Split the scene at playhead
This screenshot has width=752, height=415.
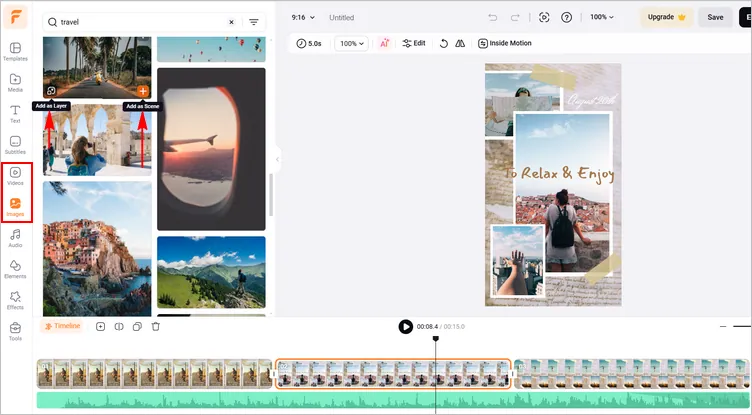[x=119, y=327]
